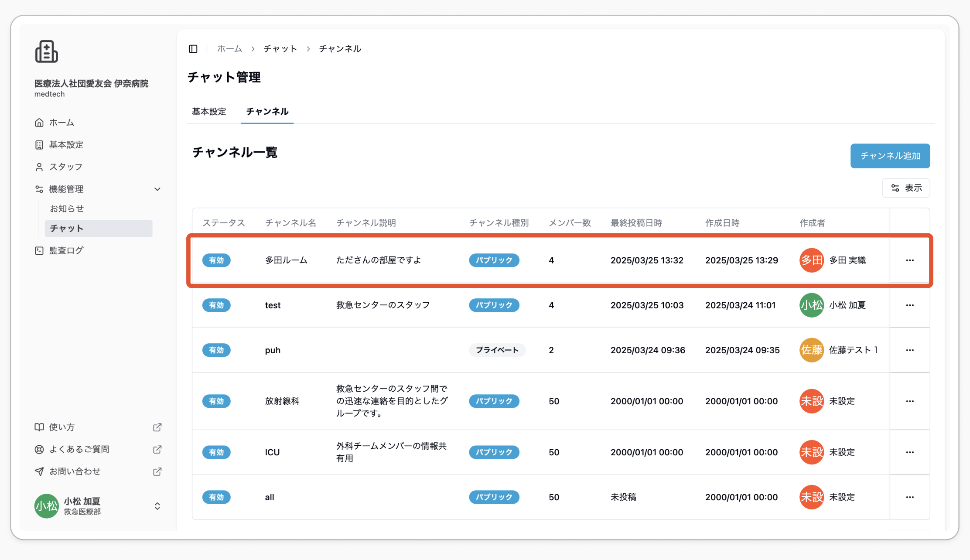
Task: Open 監査ログ in the sidebar
Action: pos(66,250)
